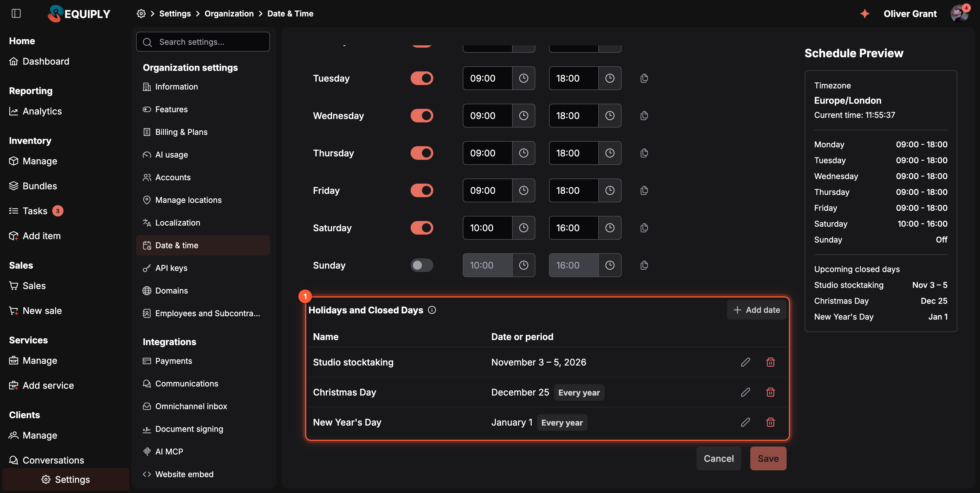This screenshot has height=493, width=980.
Task: Copy Tuesday's hours using copy icon
Action: tap(644, 78)
